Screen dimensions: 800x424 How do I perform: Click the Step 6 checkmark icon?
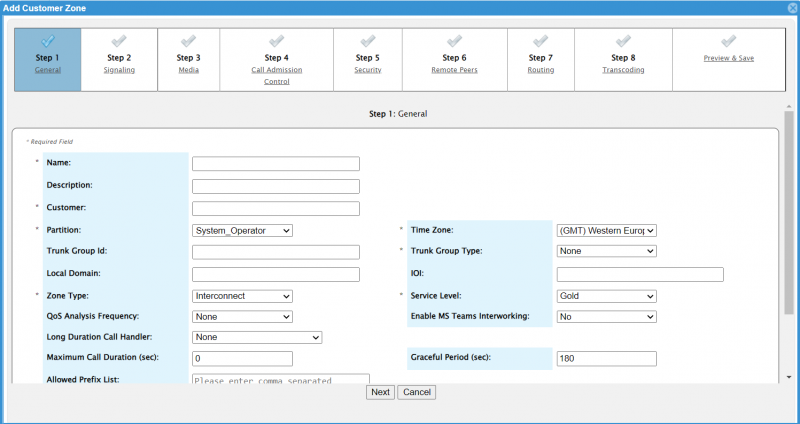coord(455,41)
